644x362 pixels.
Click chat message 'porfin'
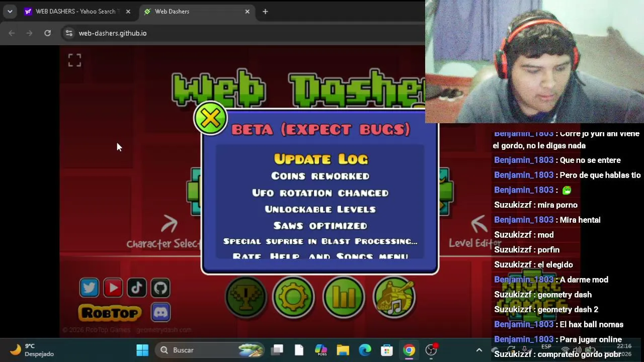[548, 250]
